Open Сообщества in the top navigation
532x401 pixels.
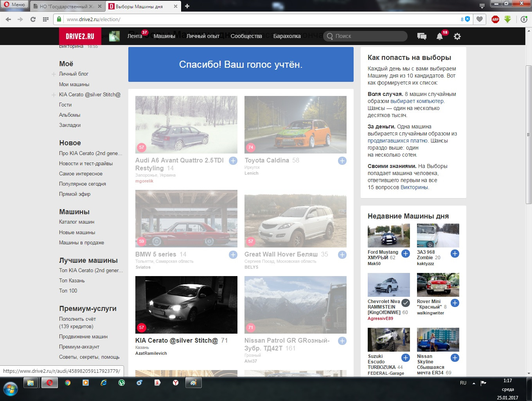coord(246,36)
